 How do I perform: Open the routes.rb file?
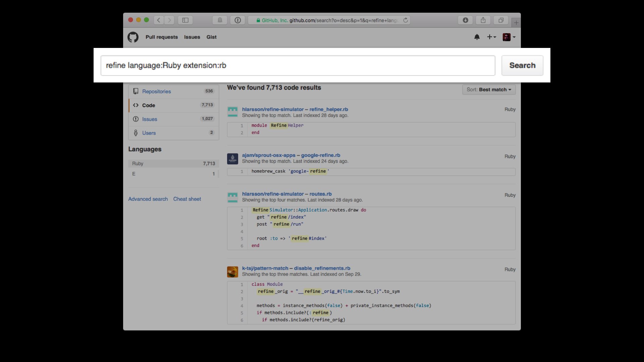click(320, 194)
